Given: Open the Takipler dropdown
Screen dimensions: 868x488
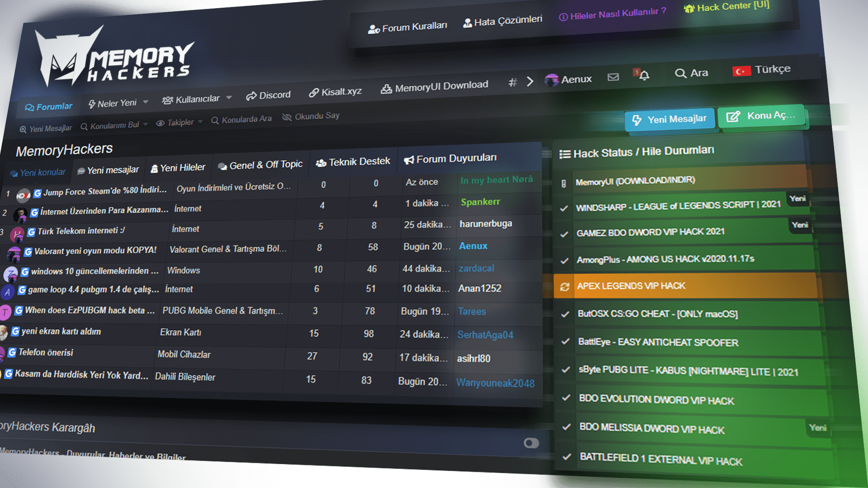Looking at the screenshot, I should [179, 122].
